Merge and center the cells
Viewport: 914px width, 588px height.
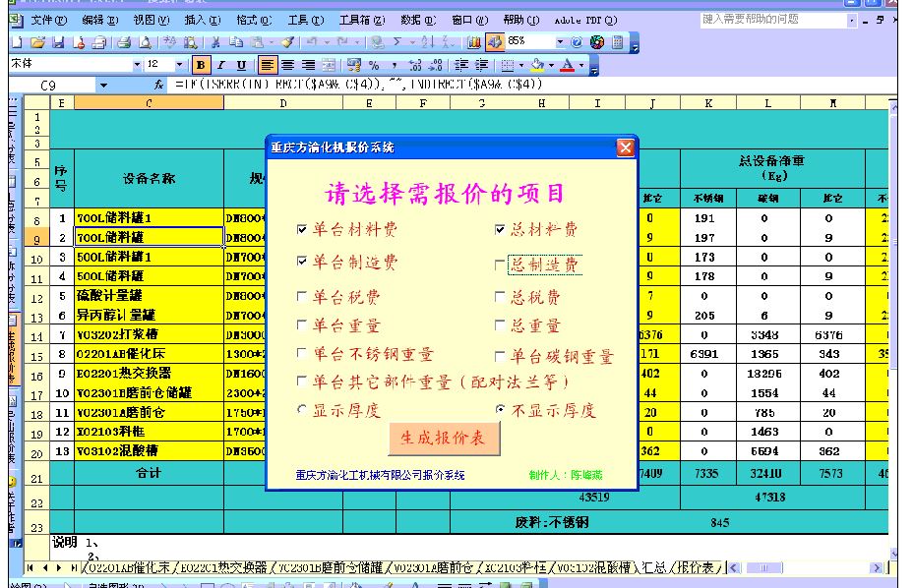(x=329, y=65)
